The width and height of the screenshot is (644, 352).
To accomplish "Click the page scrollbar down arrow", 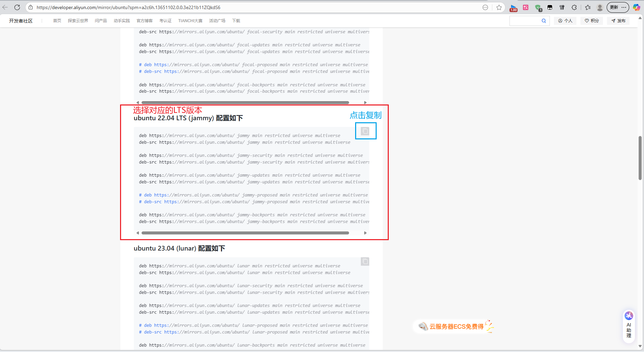I will click(x=640, y=346).
